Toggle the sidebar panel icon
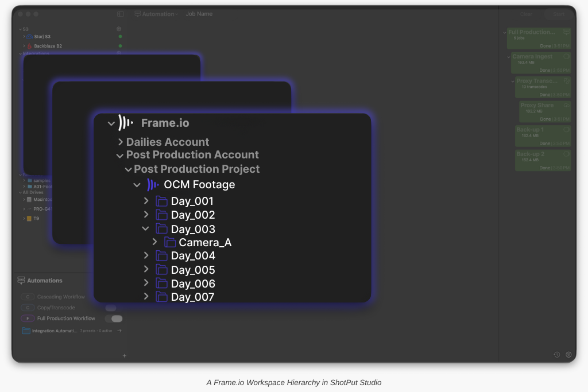This screenshot has height=392, width=588. 120,14
